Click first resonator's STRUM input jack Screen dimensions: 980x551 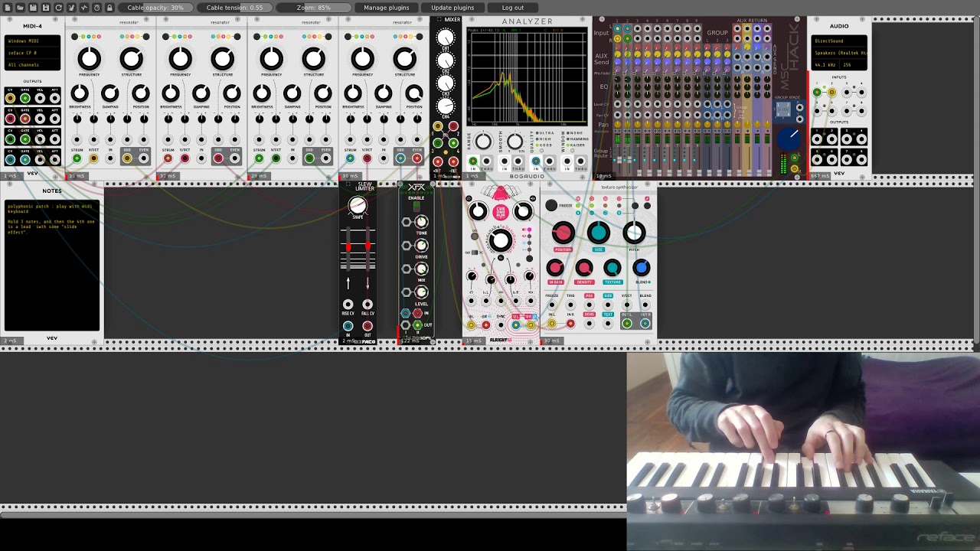pyautogui.click(x=77, y=158)
